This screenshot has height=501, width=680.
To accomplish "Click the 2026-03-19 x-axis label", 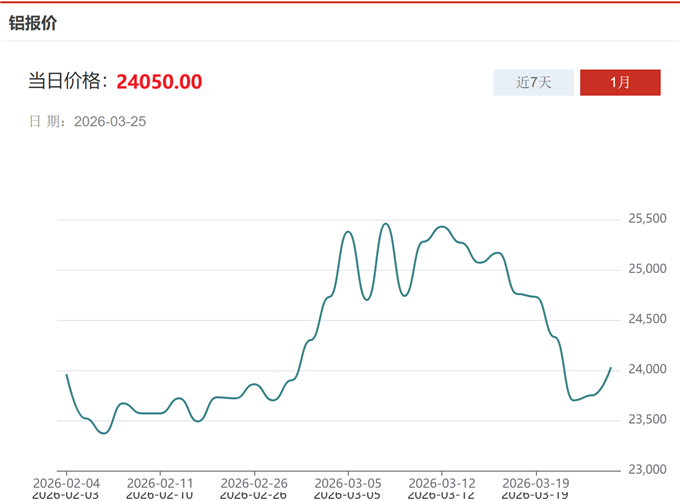I will click(536, 481).
